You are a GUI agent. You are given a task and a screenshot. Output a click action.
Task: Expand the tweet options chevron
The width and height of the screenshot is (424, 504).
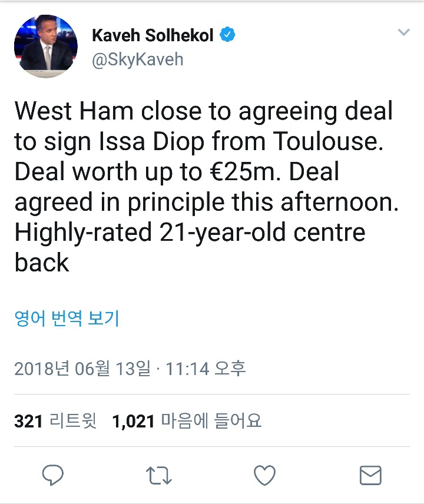pos(403,32)
